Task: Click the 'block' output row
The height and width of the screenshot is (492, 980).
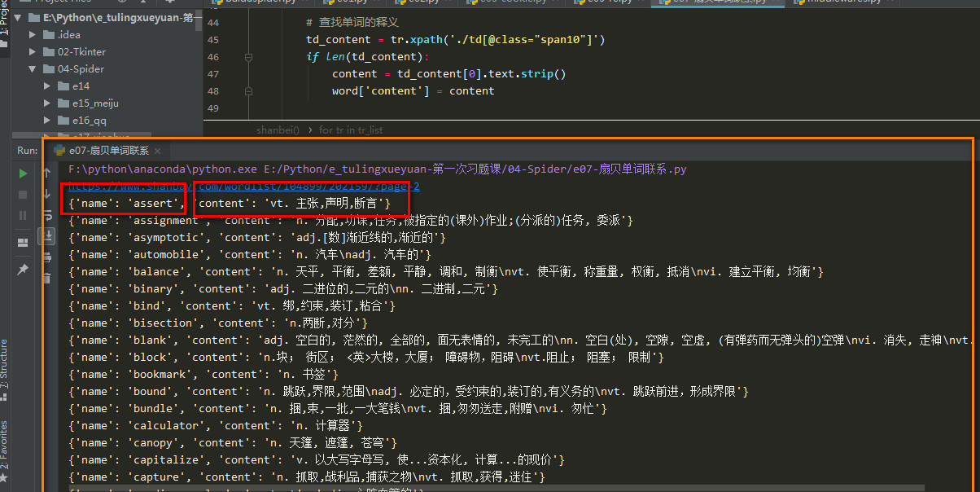Action: coord(367,357)
